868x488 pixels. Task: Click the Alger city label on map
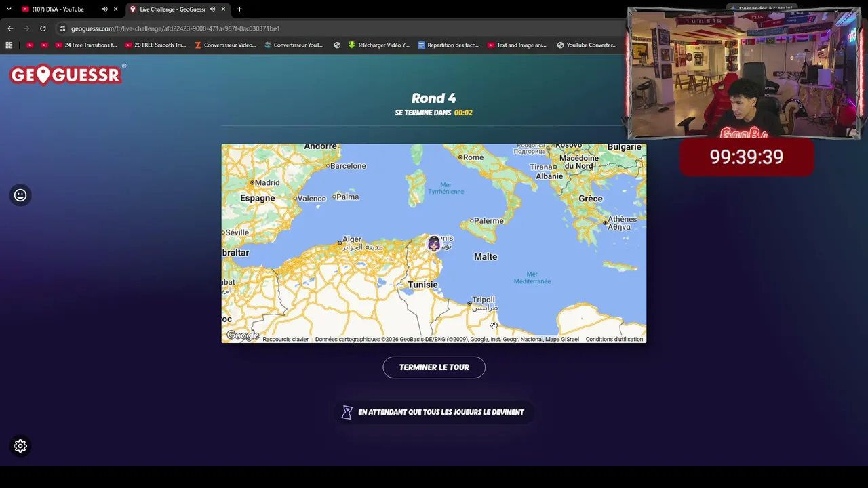(x=352, y=239)
